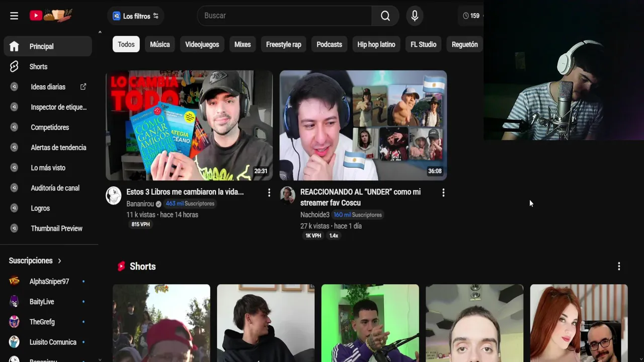Open the Bananirou books video thumbnail
644x362 pixels.
coord(189,125)
